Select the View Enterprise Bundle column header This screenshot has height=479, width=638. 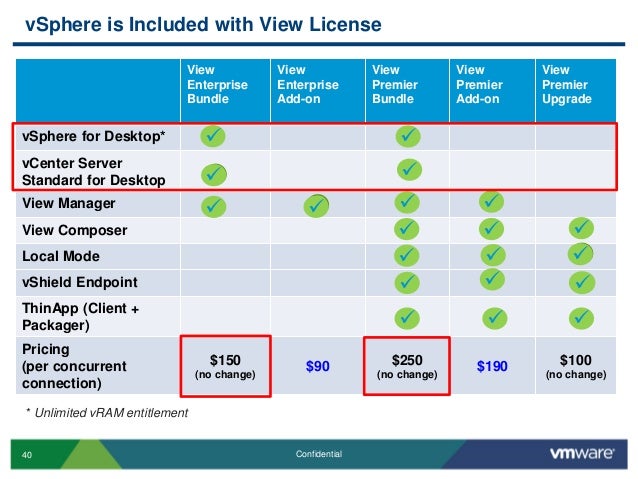225,90
